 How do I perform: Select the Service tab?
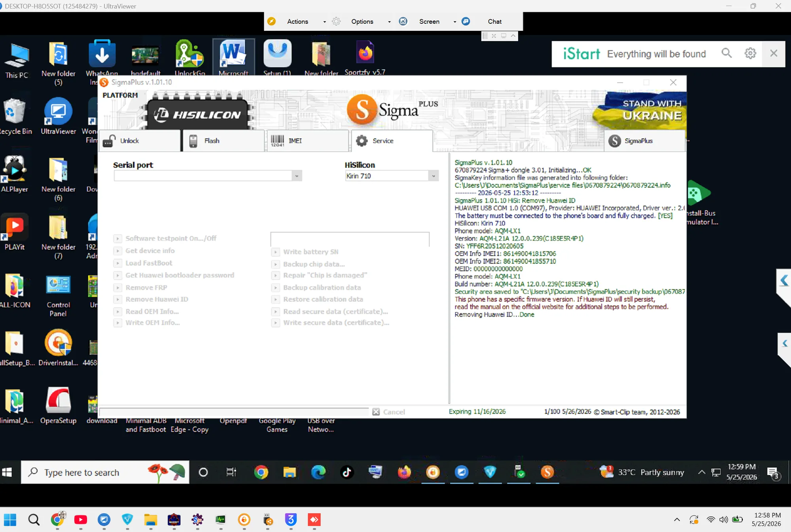pyautogui.click(x=392, y=141)
